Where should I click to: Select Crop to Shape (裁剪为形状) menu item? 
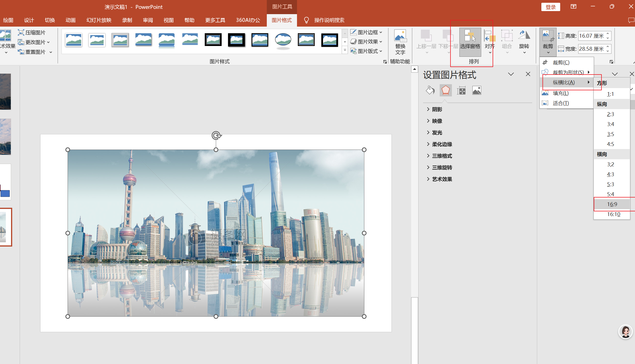coord(568,72)
